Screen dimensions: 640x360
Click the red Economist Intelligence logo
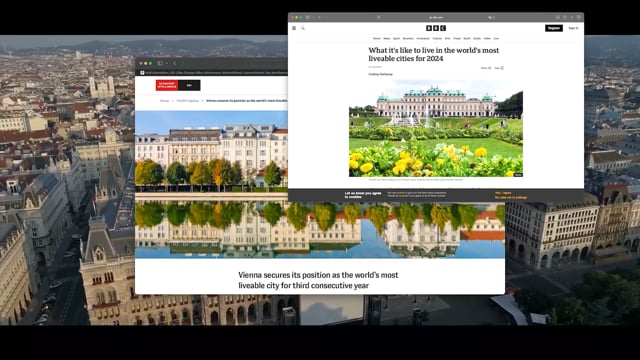tap(167, 85)
